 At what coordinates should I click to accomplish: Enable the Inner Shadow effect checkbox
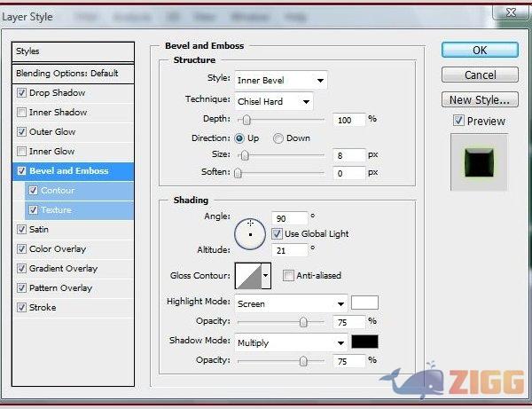[21, 113]
